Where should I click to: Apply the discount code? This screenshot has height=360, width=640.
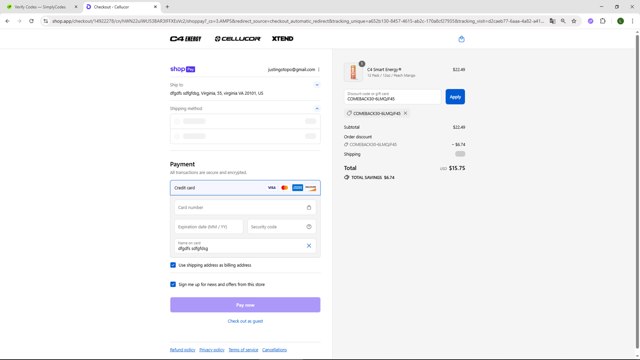pos(455,97)
